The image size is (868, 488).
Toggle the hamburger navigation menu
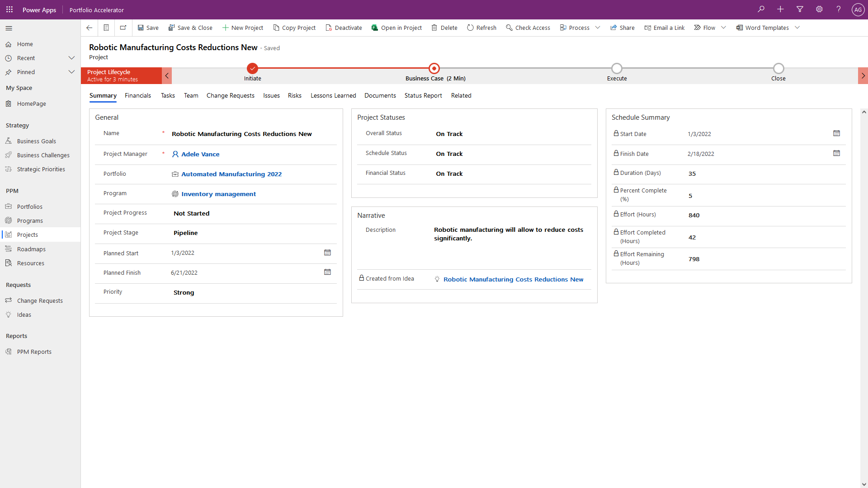point(9,28)
